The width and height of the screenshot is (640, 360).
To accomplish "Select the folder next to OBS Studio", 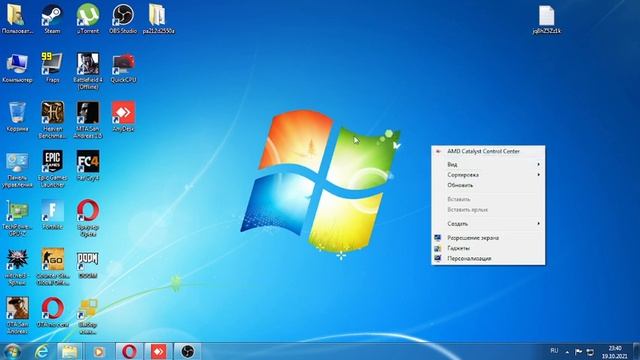I will pyautogui.click(x=159, y=19).
